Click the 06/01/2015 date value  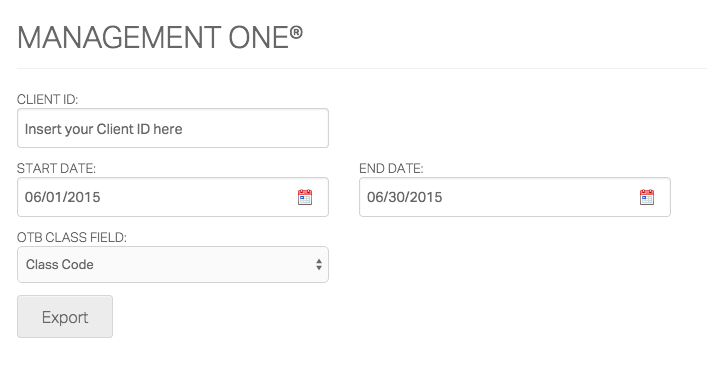(x=62, y=197)
